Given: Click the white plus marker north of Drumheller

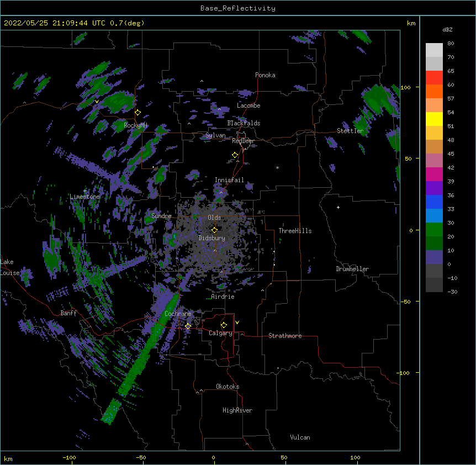Looking at the screenshot, I should pyautogui.click(x=338, y=207).
